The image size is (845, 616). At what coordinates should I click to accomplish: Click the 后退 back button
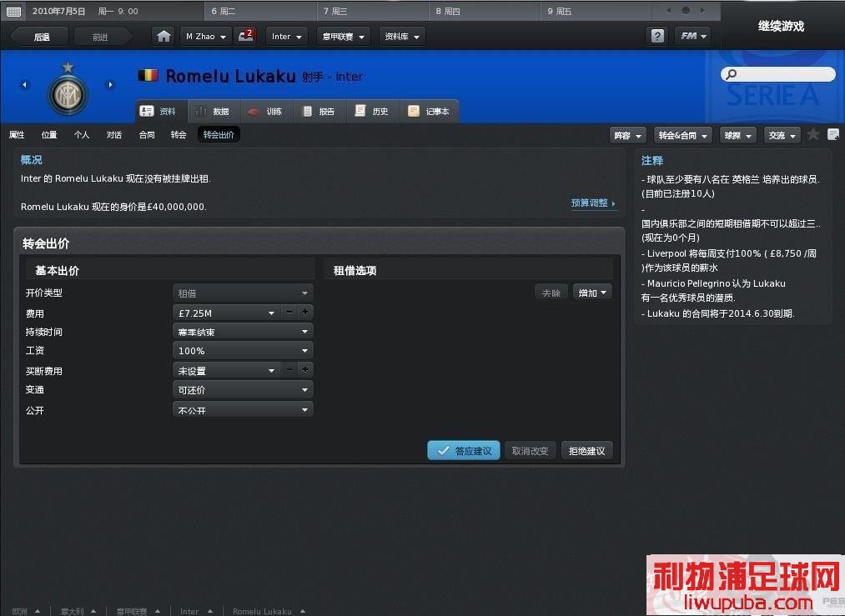[42, 37]
